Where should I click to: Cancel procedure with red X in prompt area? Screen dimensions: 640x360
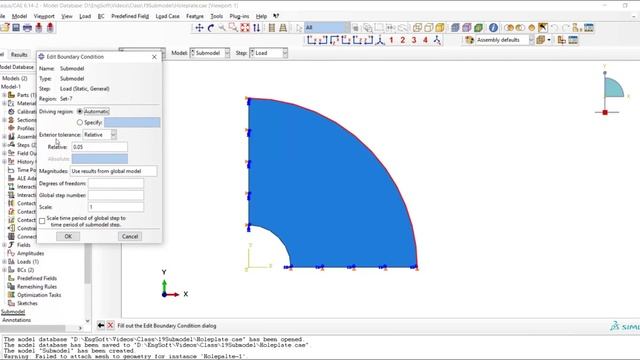point(110,325)
